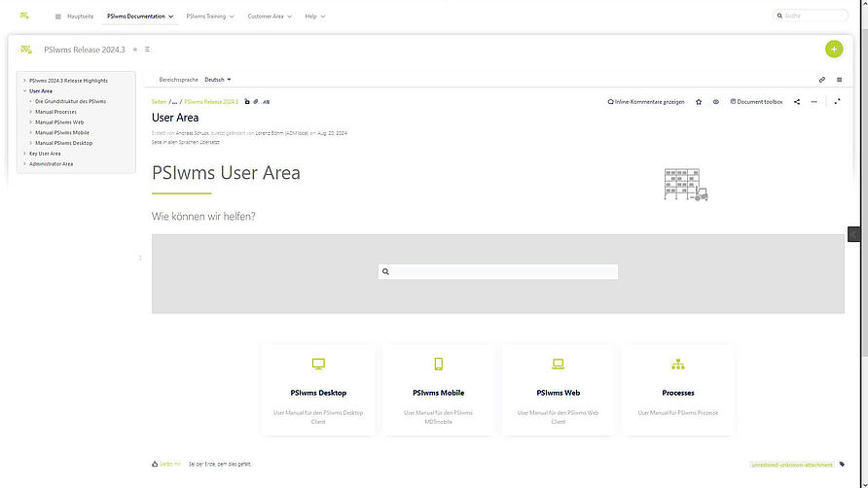Click the PSIwms Mobile phone icon
Viewport: 868px width, 488px height.
439,365
